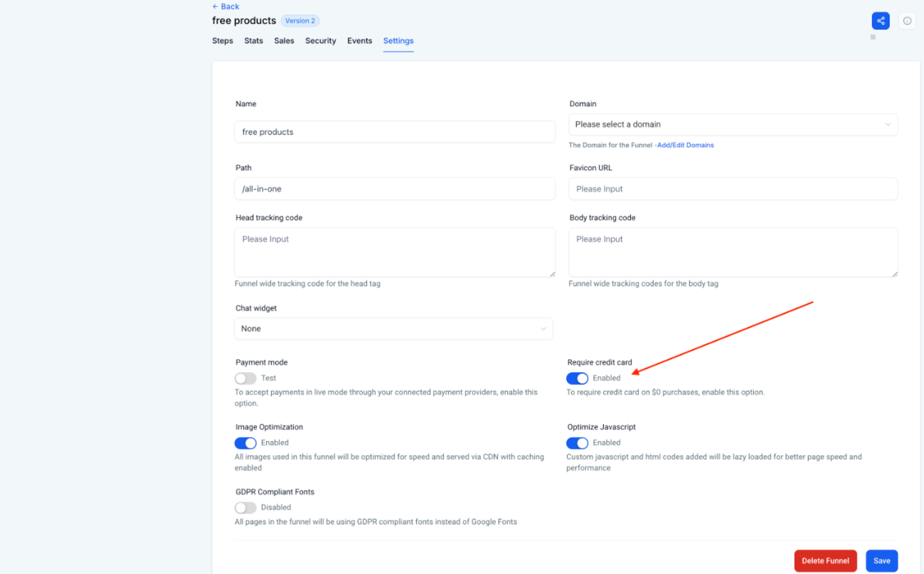Open the info circle icon
This screenshot has width=924, height=574.
click(x=907, y=21)
